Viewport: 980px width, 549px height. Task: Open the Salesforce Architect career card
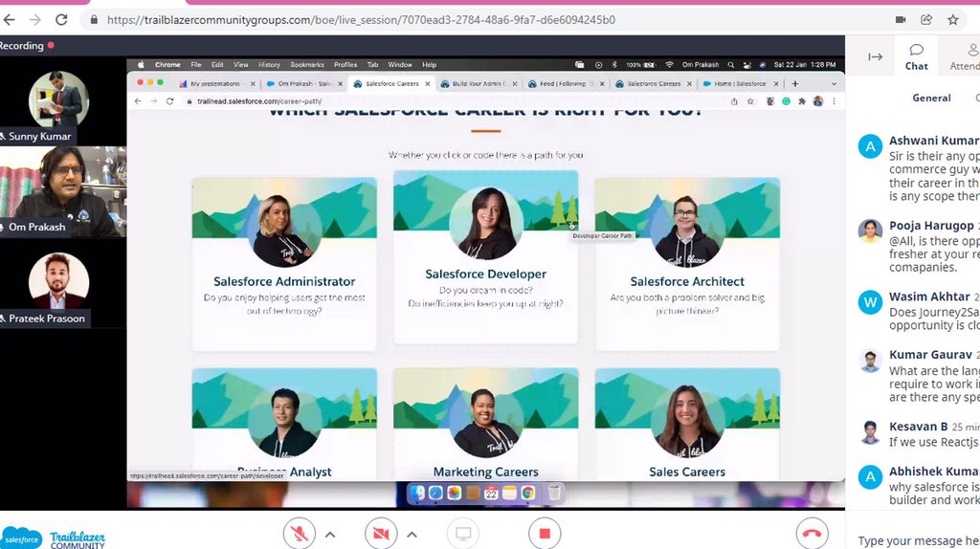coord(687,264)
